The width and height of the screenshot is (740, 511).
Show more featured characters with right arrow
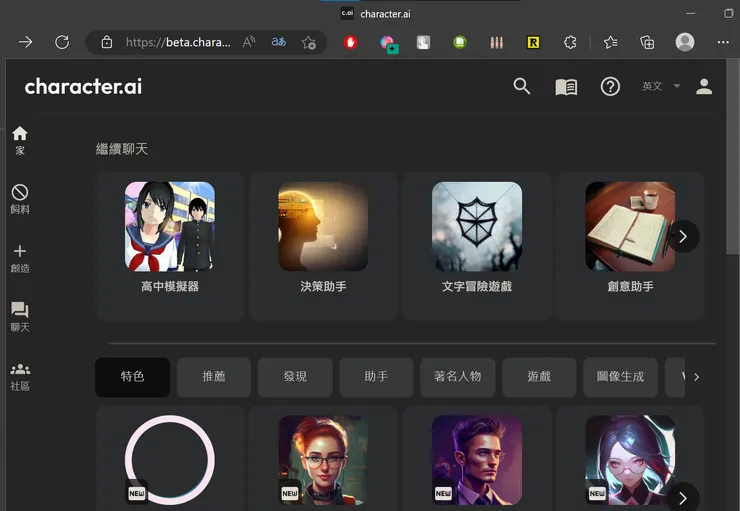683,497
